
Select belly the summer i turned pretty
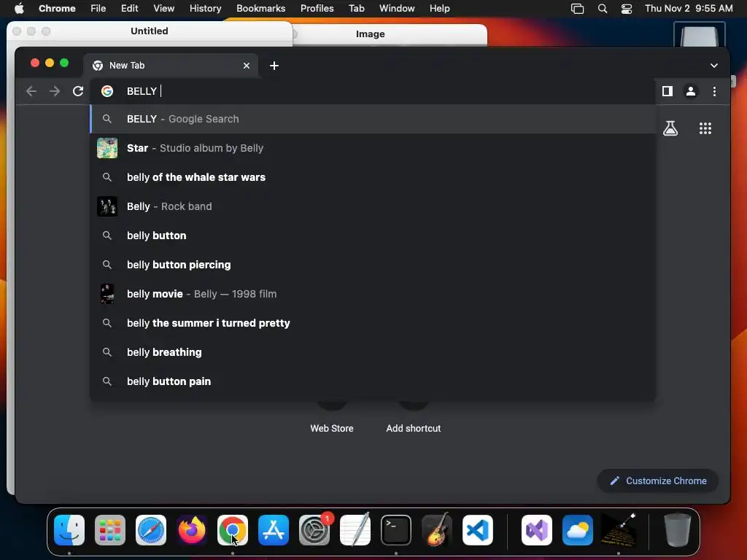point(373,323)
